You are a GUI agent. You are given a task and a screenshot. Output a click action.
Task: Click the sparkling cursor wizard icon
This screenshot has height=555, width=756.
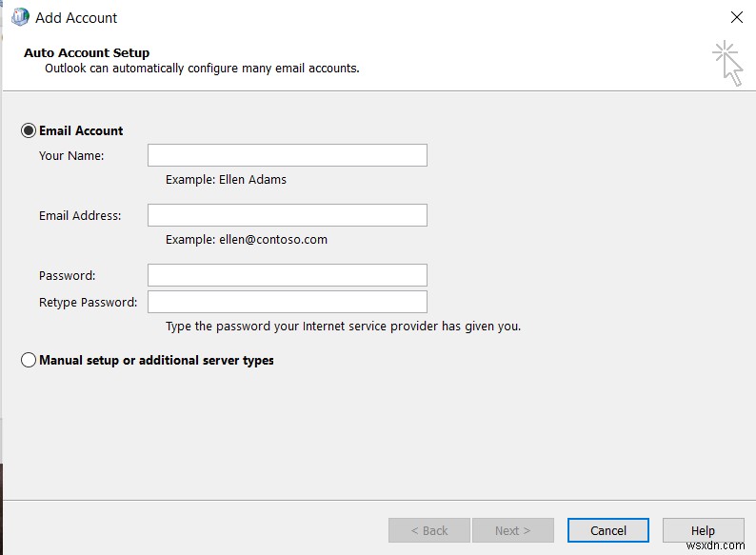(x=728, y=63)
